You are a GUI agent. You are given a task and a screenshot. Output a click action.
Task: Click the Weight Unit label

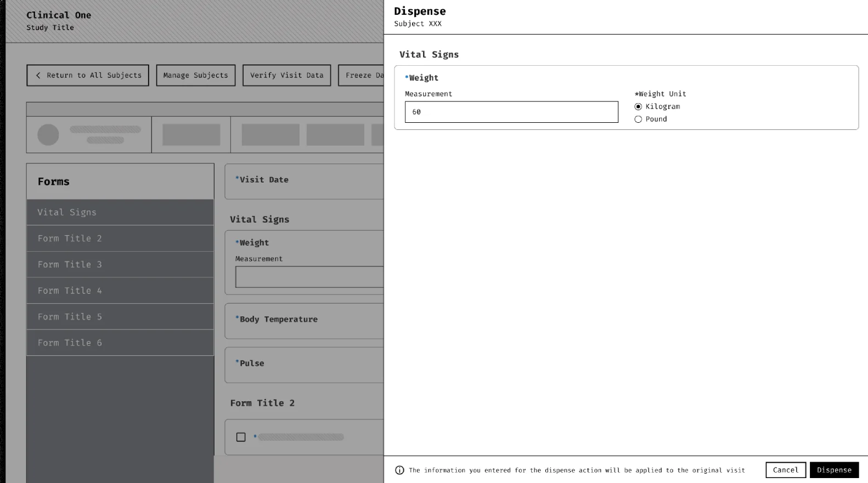(x=661, y=94)
